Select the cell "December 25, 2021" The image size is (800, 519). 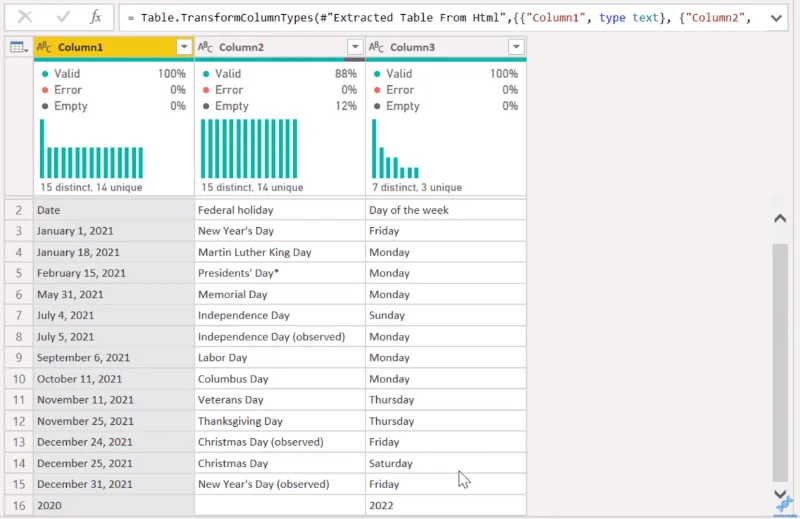[114, 463]
